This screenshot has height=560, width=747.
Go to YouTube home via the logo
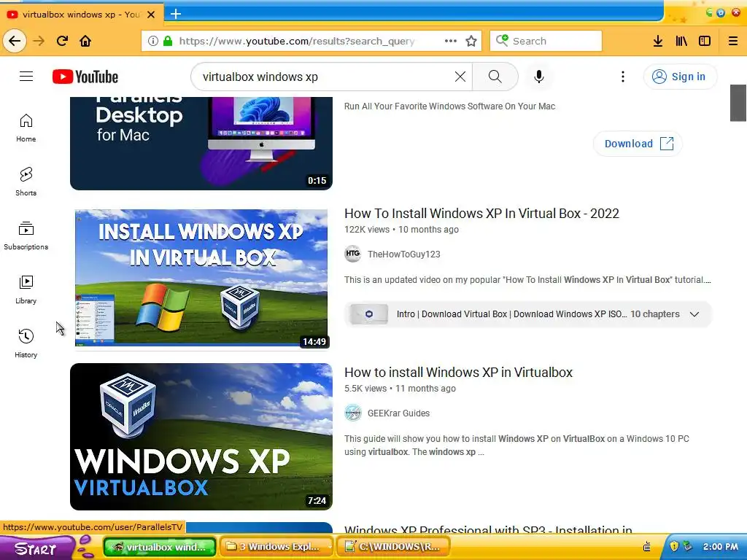85,76
